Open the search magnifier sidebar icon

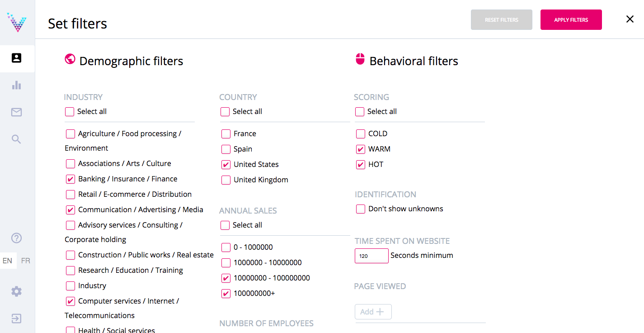17,139
